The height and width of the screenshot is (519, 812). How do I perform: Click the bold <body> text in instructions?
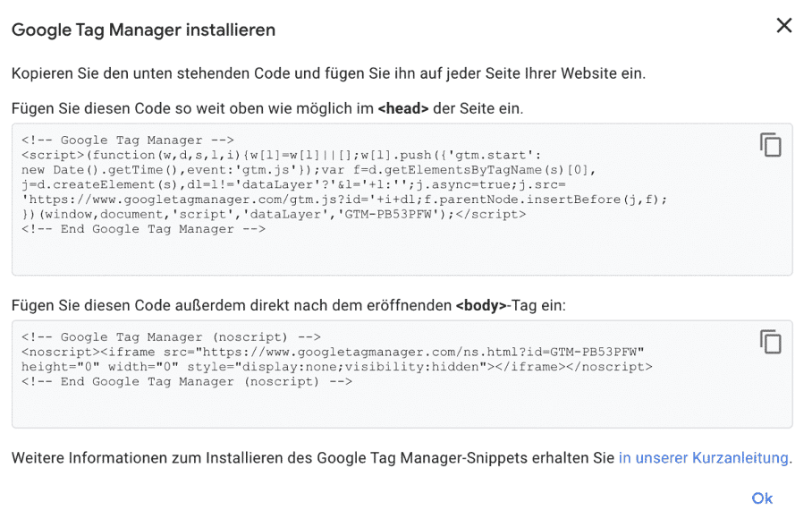(481, 306)
